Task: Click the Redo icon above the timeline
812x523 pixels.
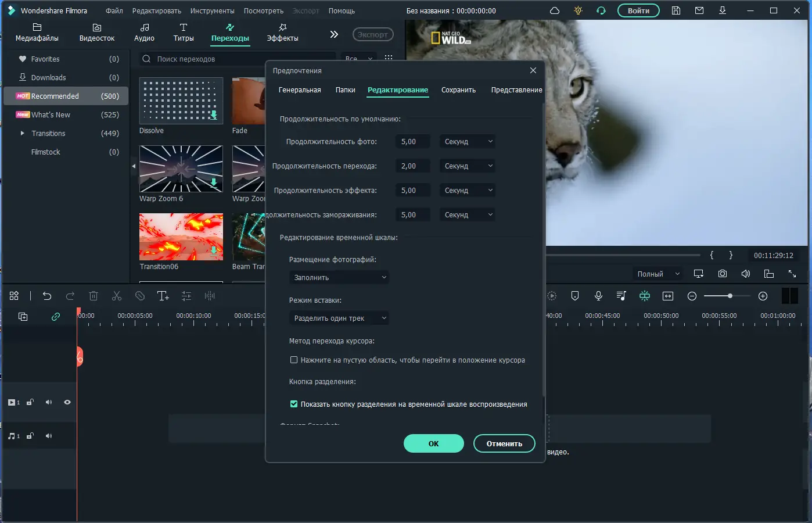Action: click(x=70, y=296)
